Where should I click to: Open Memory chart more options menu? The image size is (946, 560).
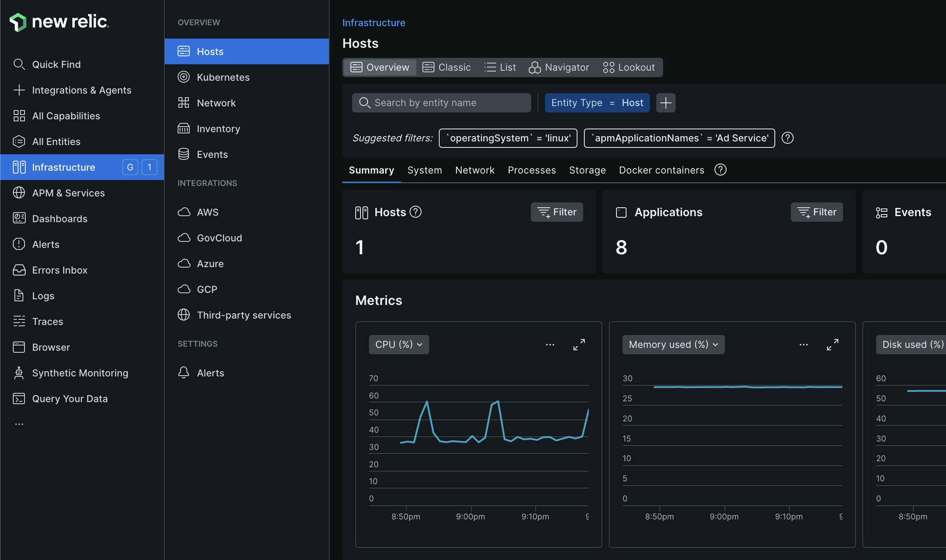coord(804,345)
